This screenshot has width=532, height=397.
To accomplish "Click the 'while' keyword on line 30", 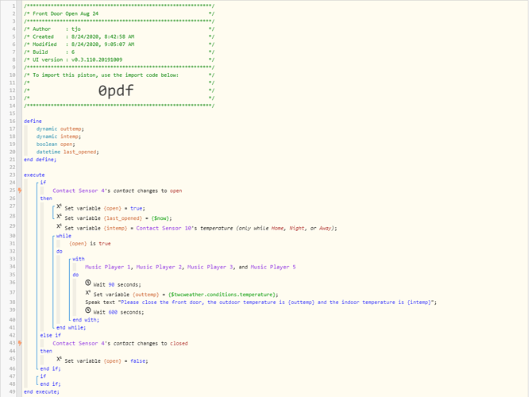I will pos(64,236).
